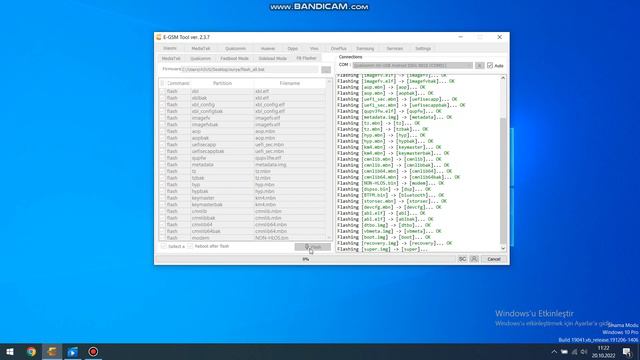Switch to the Samsung tab

pyautogui.click(x=365, y=49)
